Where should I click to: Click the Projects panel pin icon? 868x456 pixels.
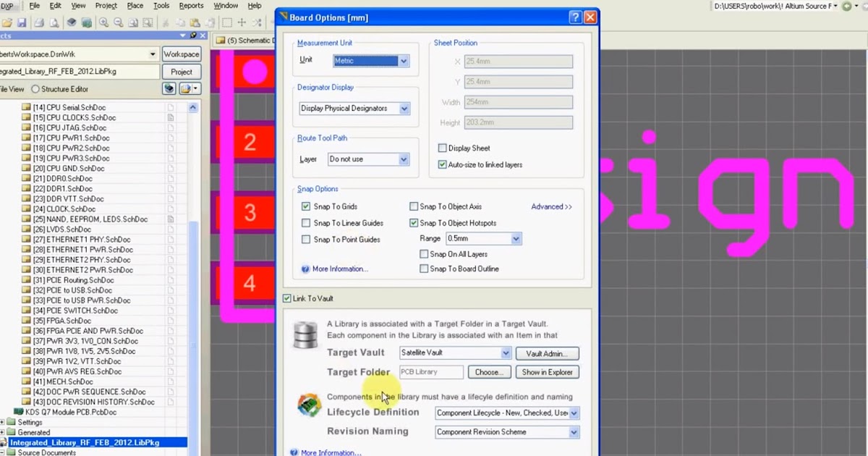click(x=193, y=35)
